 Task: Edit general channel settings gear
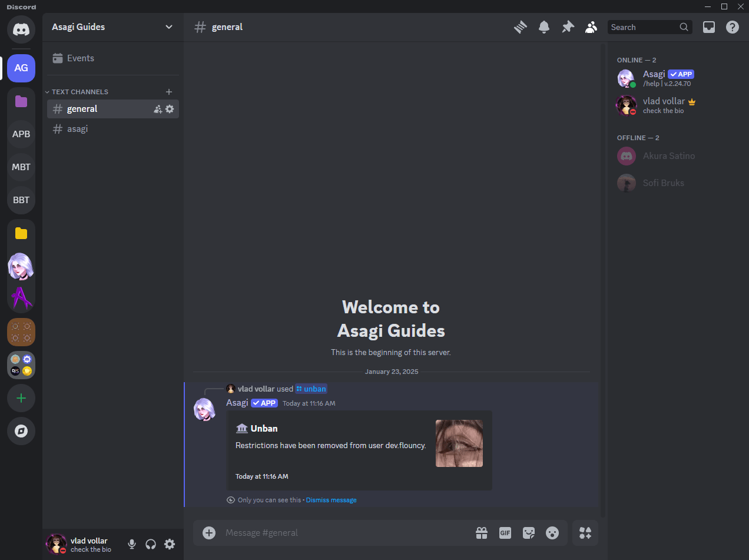pos(170,109)
